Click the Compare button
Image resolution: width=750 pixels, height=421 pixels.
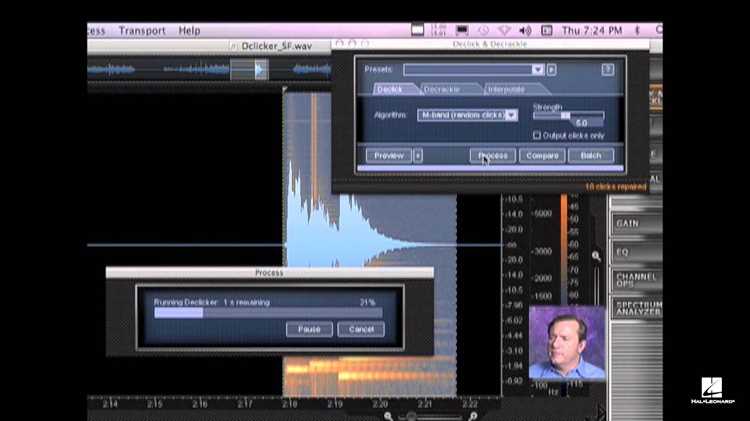(x=542, y=156)
